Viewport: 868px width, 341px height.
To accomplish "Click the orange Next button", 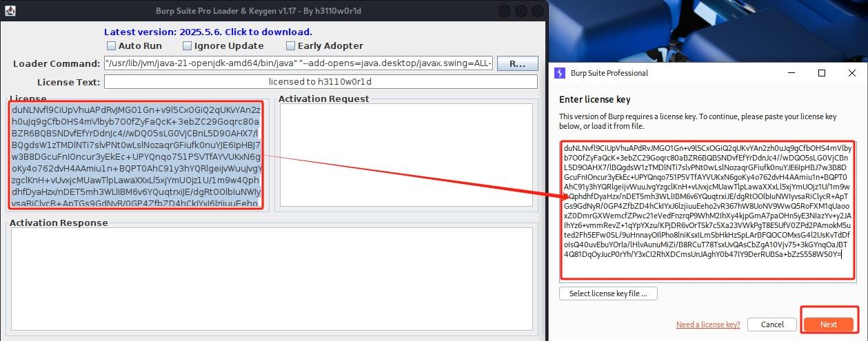I will pyautogui.click(x=828, y=324).
